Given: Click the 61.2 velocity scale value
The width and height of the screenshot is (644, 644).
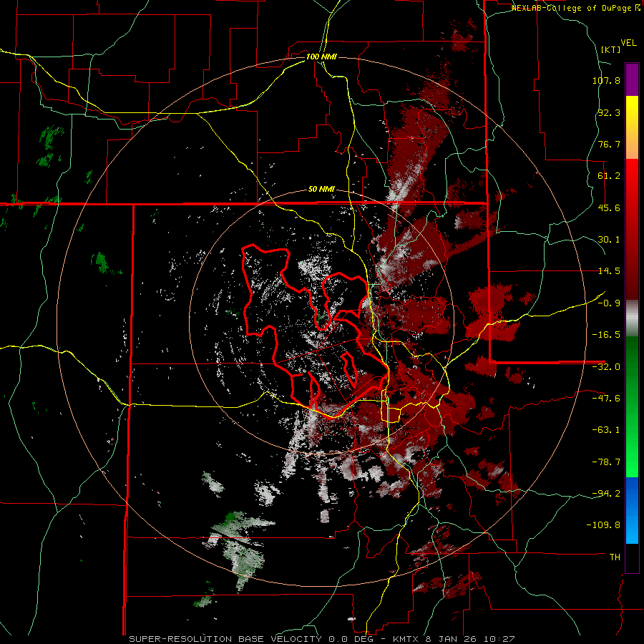Looking at the screenshot, I should point(609,176).
